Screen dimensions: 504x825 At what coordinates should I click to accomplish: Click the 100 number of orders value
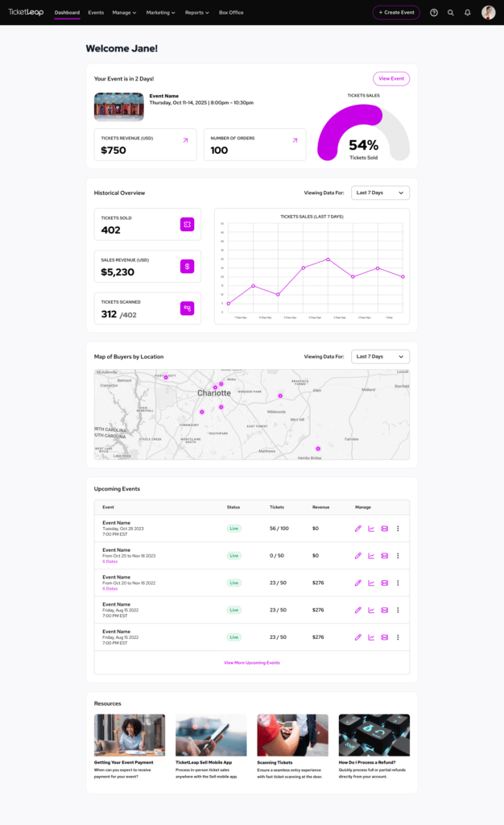pos(219,151)
